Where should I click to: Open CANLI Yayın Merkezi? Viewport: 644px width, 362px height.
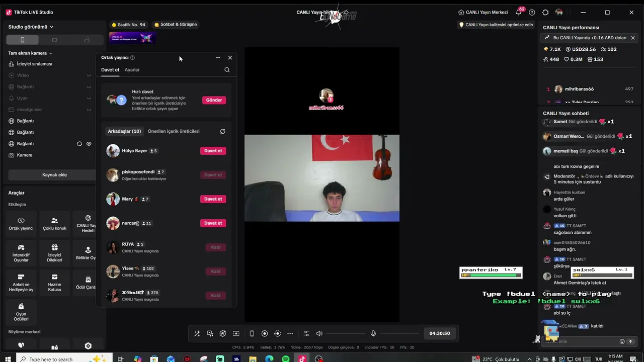tap(483, 12)
